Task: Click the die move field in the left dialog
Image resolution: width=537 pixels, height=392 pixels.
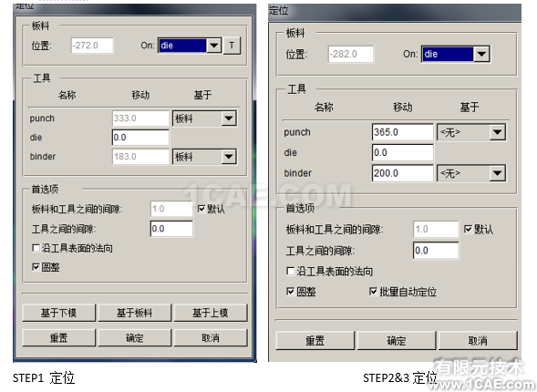Action: coord(140,138)
